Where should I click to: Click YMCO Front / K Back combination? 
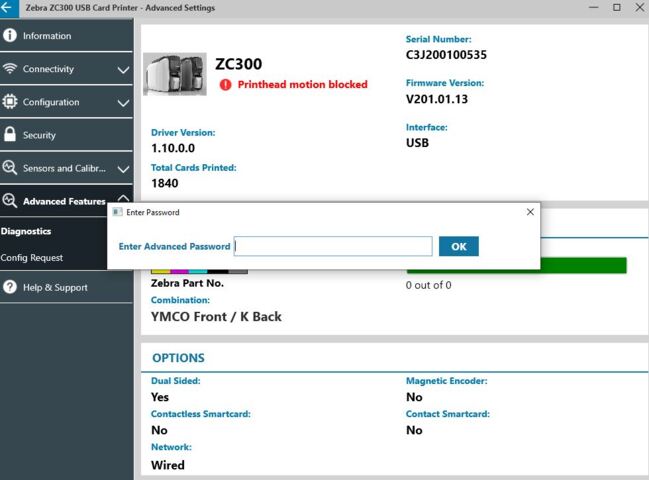[x=216, y=317]
